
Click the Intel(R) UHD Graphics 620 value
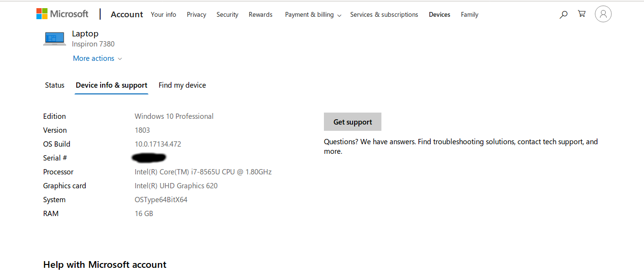(x=176, y=186)
